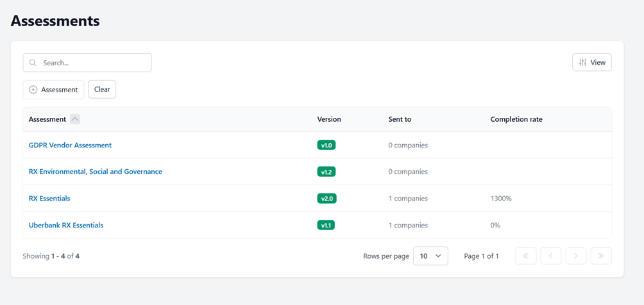Jump to the last page of results

pos(600,256)
